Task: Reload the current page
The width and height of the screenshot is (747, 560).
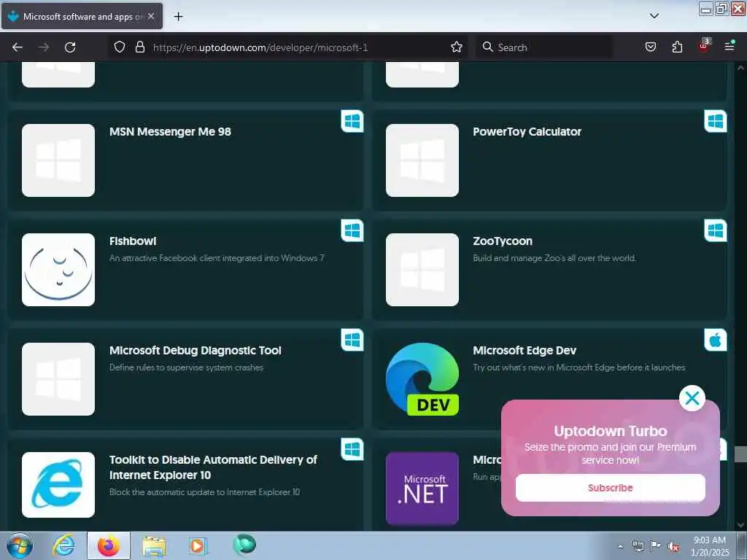Action: pyautogui.click(x=70, y=47)
